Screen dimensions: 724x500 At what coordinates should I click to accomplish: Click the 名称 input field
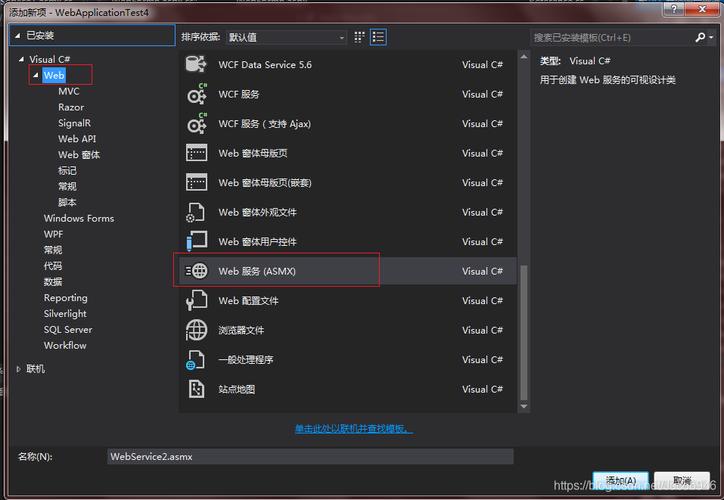[310, 457]
